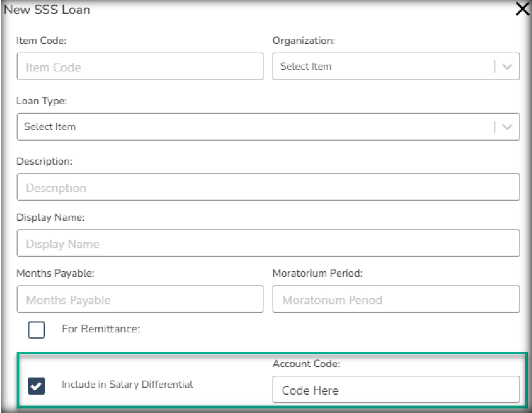Click the chevron arrow in Organization field
The height and width of the screenshot is (413, 532).
tap(507, 66)
